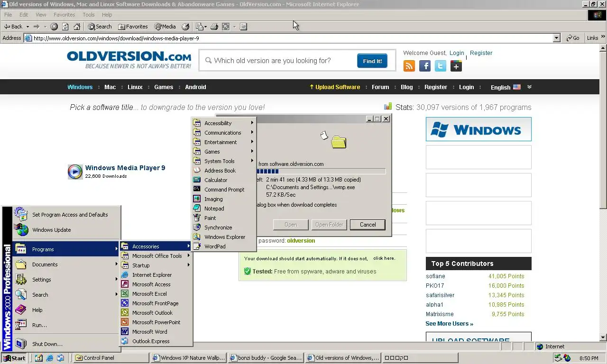Open Address Book from Accessories

tap(223, 171)
